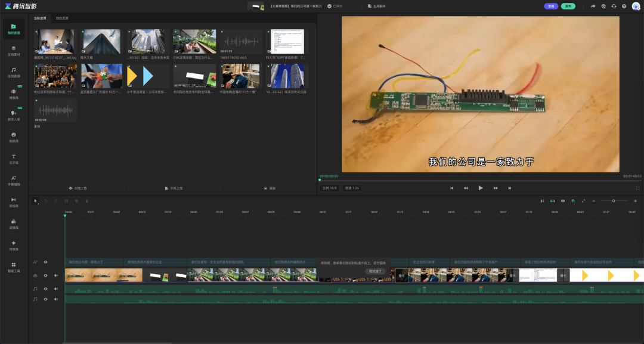
Task: Click the purple 合成 compose button
Action: point(550,6)
